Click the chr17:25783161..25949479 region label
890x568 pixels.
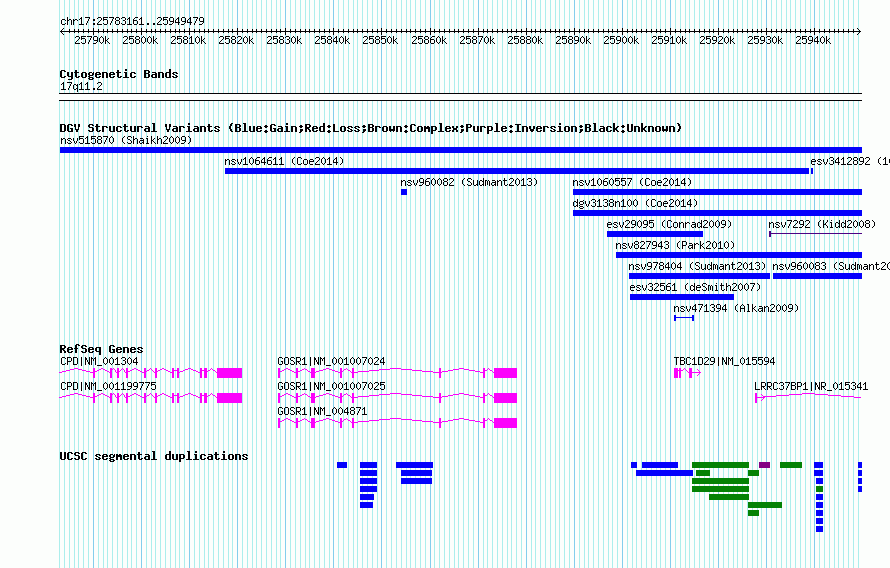pyautogui.click(x=132, y=21)
